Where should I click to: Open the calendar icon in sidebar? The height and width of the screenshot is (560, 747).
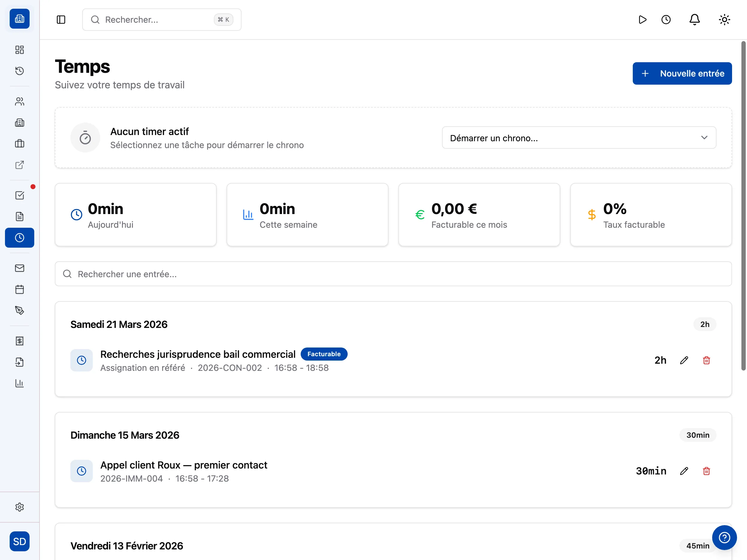pyautogui.click(x=20, y=289)
